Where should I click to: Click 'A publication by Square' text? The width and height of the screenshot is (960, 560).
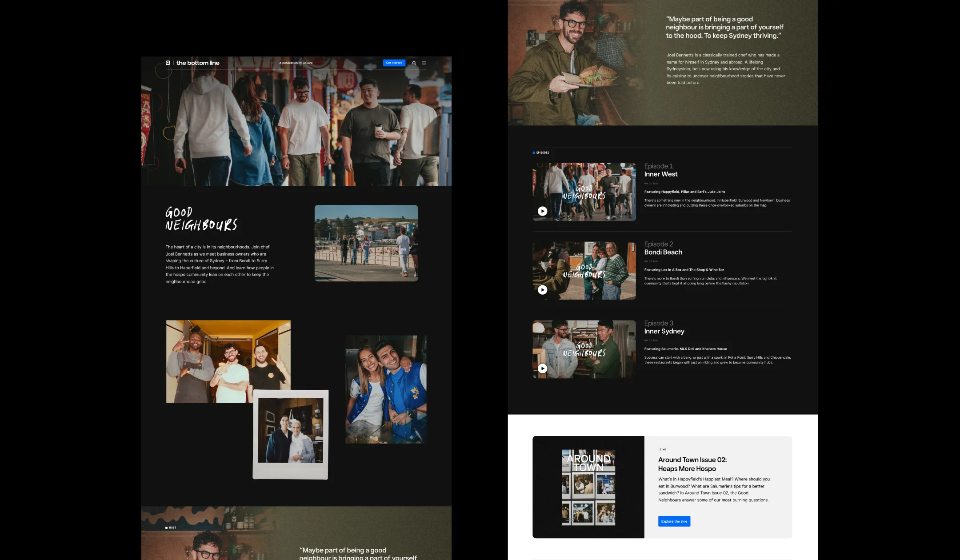point(296,63)
